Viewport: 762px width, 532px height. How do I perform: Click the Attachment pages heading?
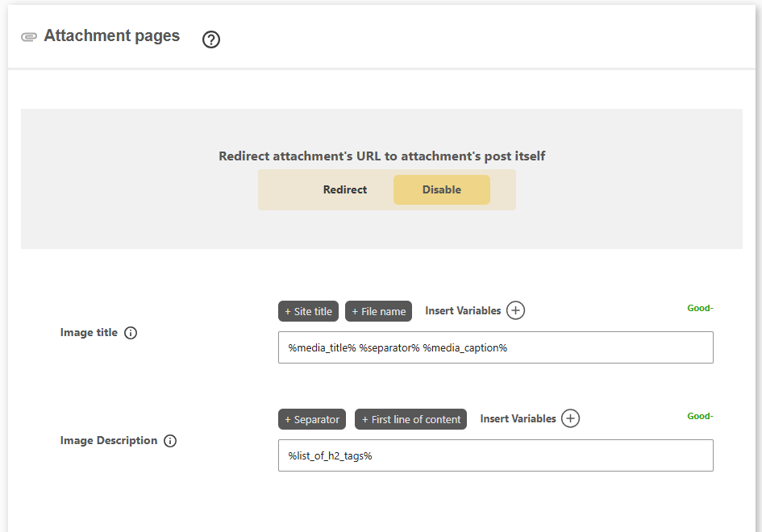(112, 36)
